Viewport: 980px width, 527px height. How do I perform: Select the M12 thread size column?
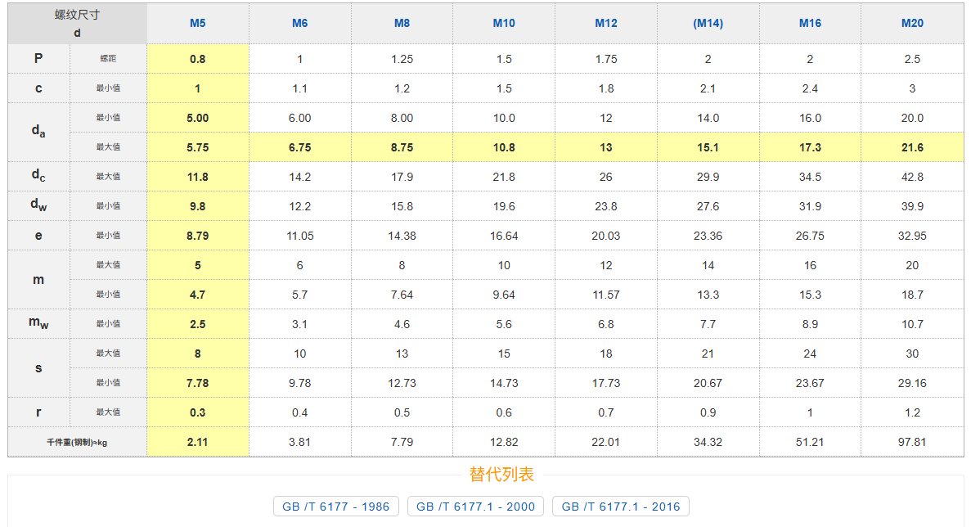click(x=606, y=23)
